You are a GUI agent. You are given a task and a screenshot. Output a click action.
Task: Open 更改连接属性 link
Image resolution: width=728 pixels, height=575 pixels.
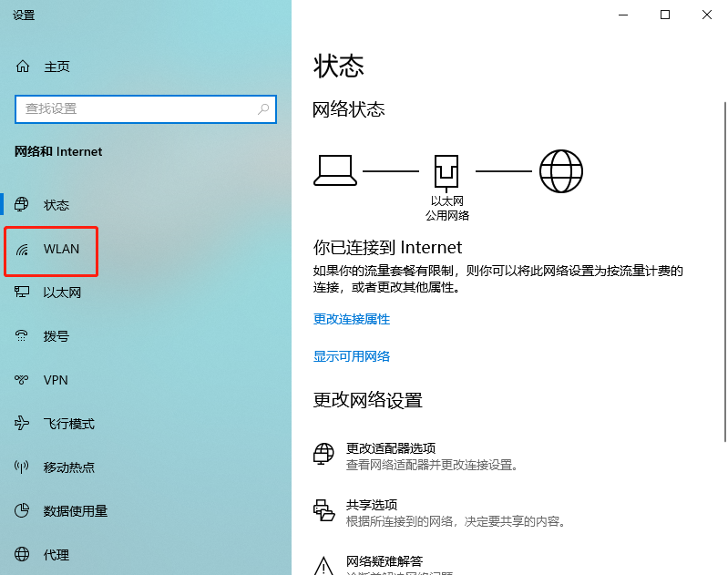tap(352, 319)
